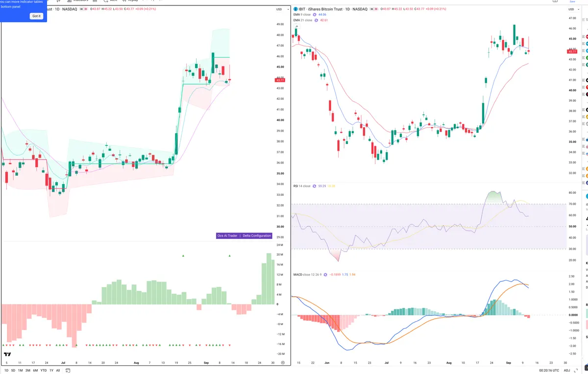Click the Alert toolbar button
The height and width of the screenshot is (374, 588).
(x=111, y=1)
